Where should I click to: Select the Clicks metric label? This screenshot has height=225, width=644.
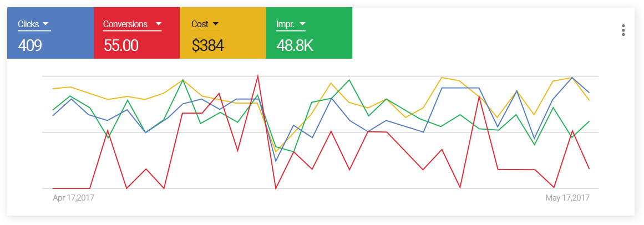(28, 24)
